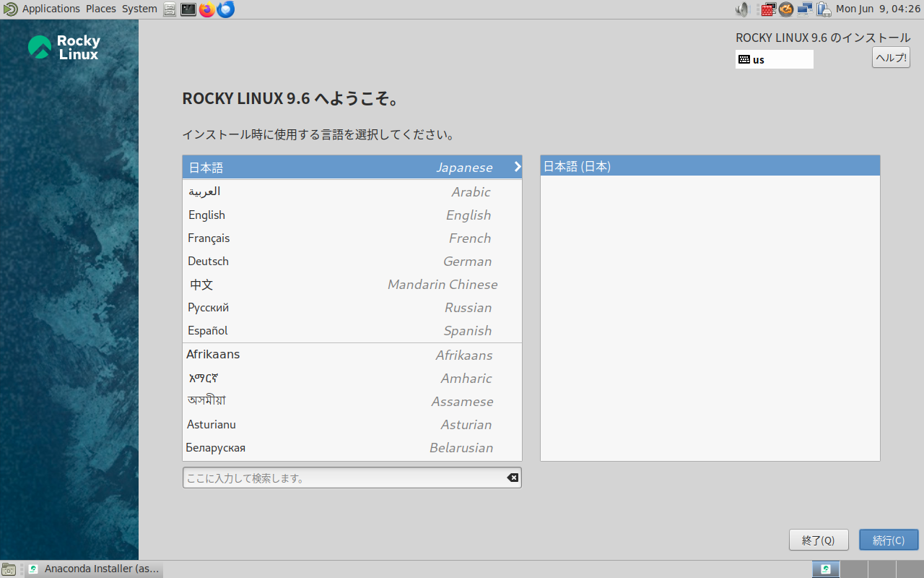Select Amharic in the language list
This screenshot has height=578, width=924.
pyautogui.click(x=352, y=378)
